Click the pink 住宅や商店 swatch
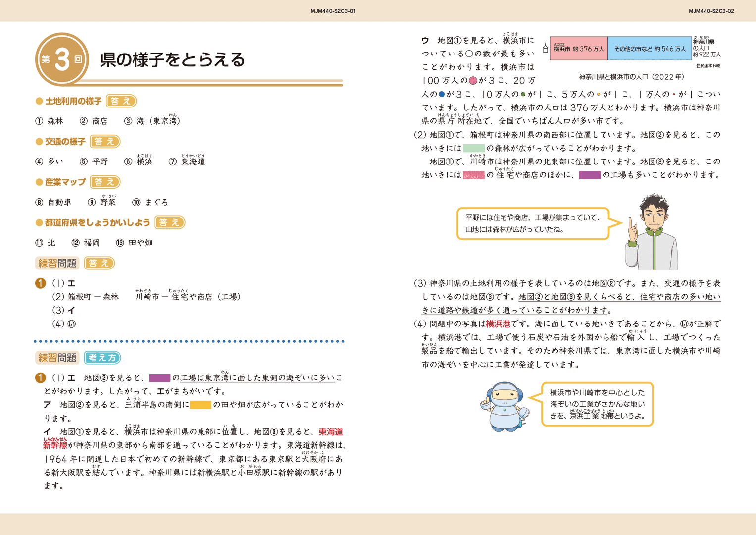 tap(473, 175)
